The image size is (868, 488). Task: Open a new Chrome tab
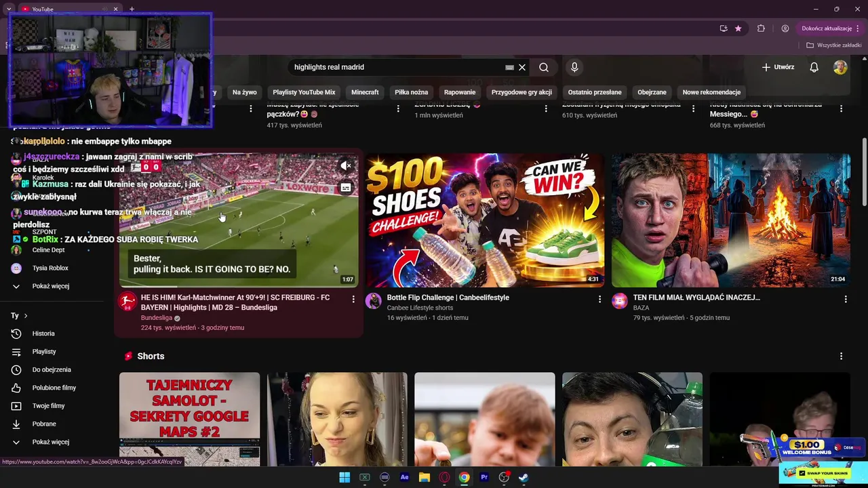132,9
